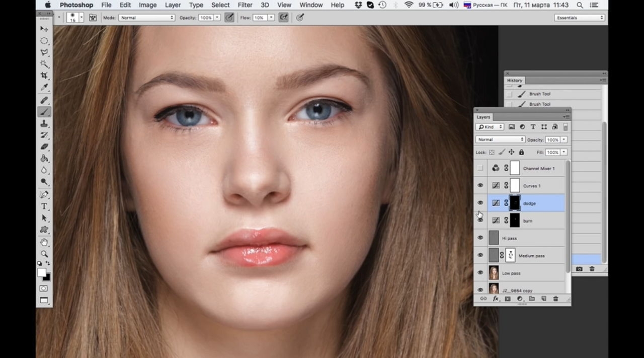Open the Select menu
The width and height of the screenshot is (644, 358).
(220, 5)
